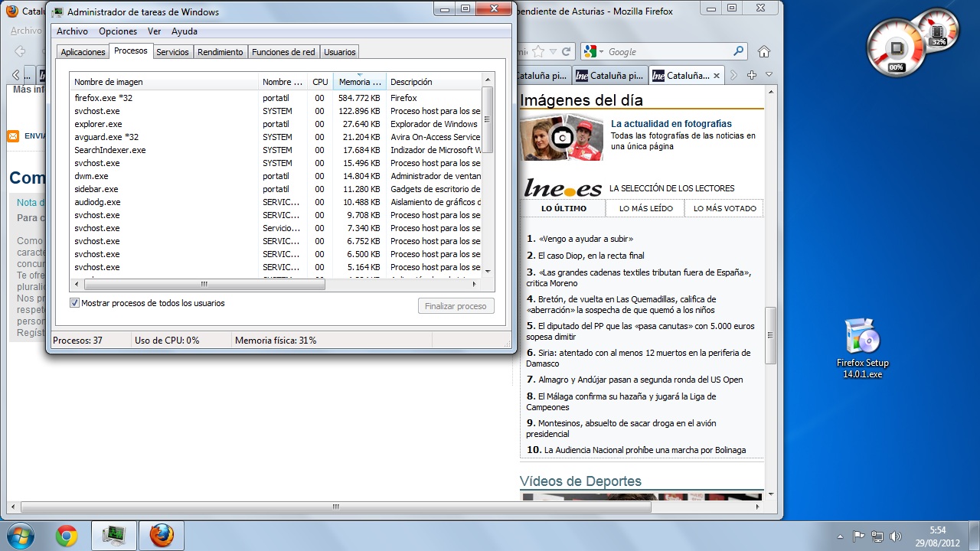
Task: Select the LO MÁS VOTADO tab
Action: click(724, 208)
